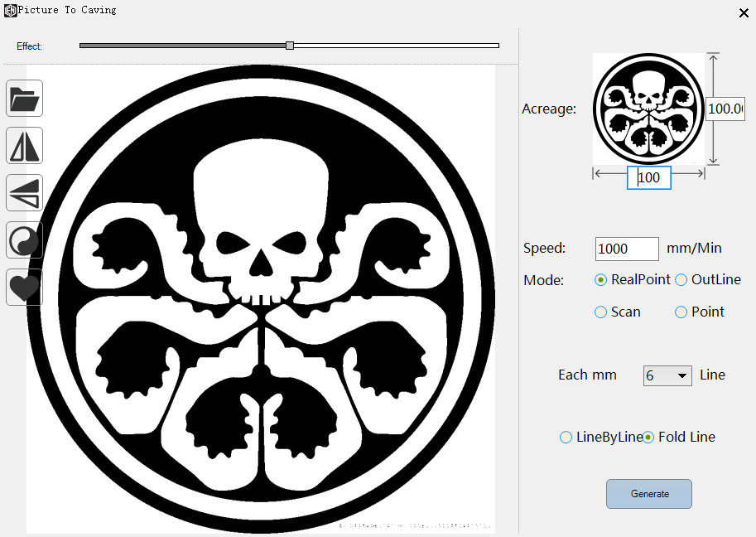Click the 'mm/Min' unit text
The width and height of the screenshot is (756, 537).
pyautogui.click(x=694, y=248)
